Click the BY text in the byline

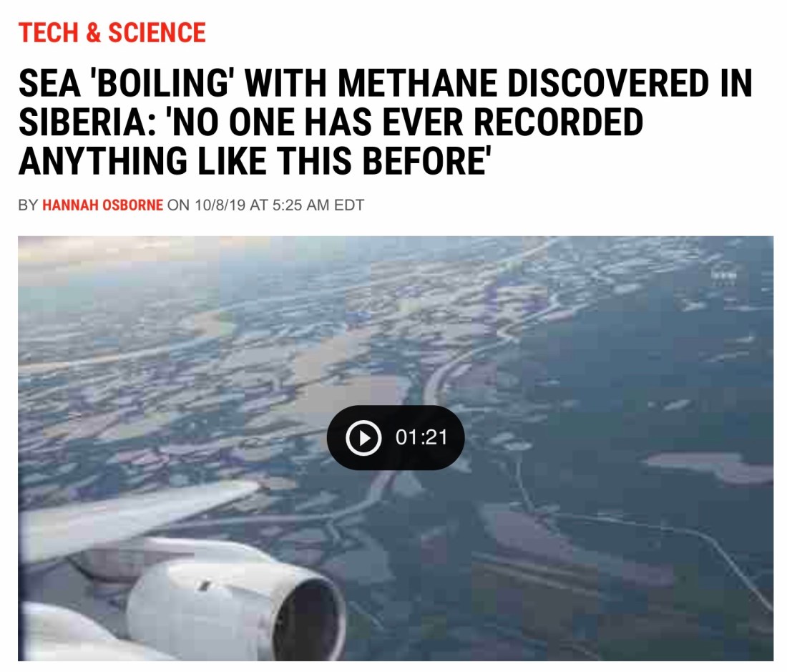28,205
